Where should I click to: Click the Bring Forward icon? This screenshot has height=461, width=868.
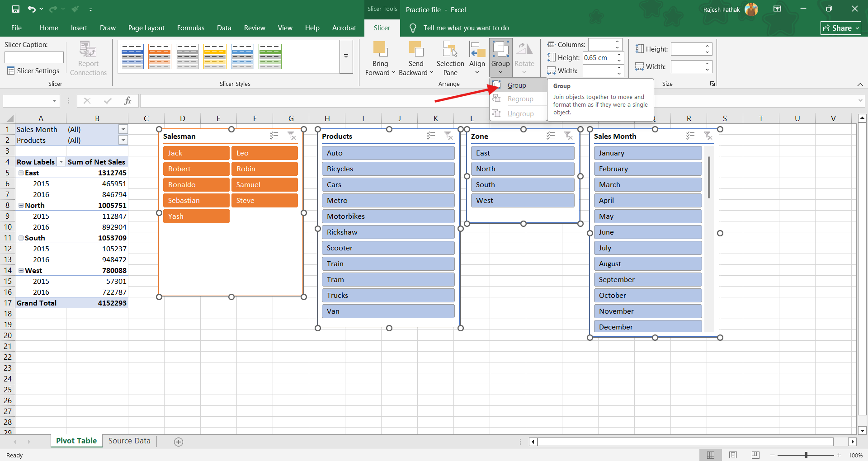click(380, 49)
